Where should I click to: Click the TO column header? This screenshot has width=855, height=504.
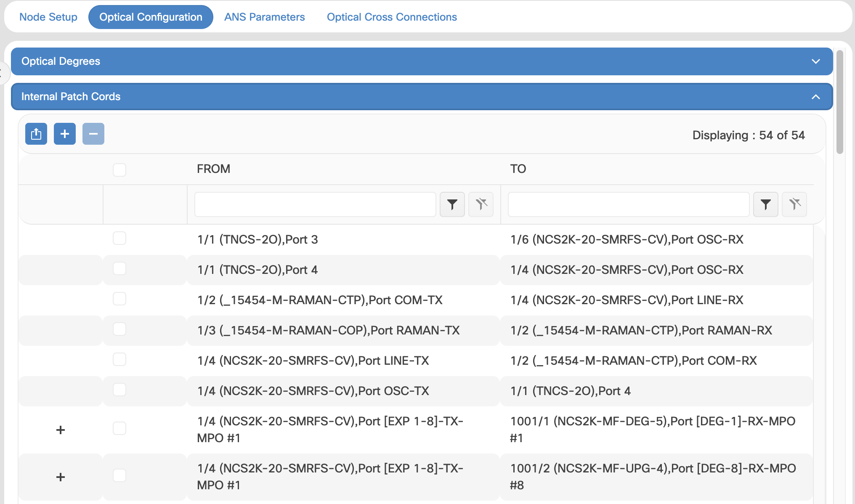point(518,169)
